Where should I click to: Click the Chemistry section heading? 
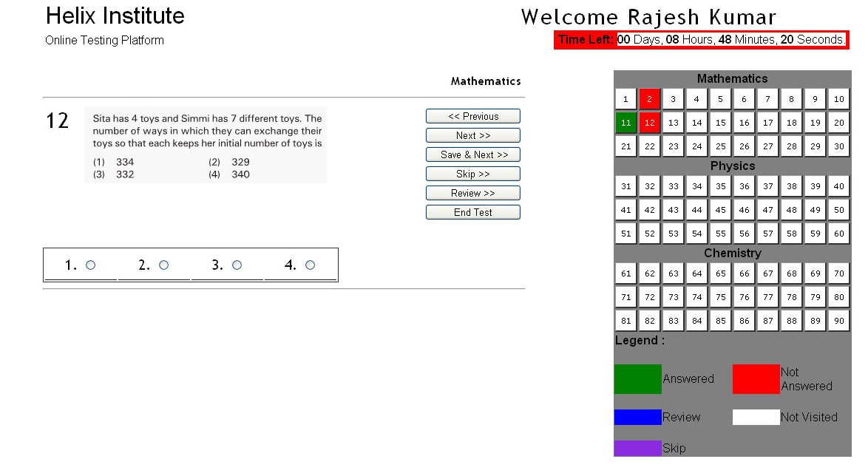[733, 253]
